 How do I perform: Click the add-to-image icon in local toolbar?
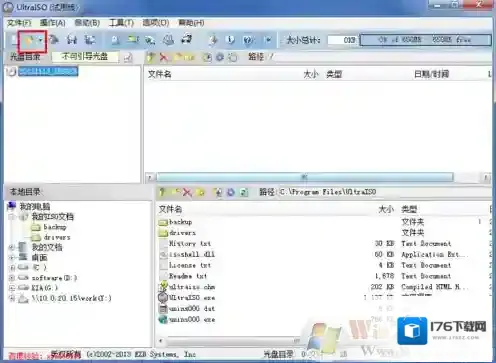click(218, 192)
